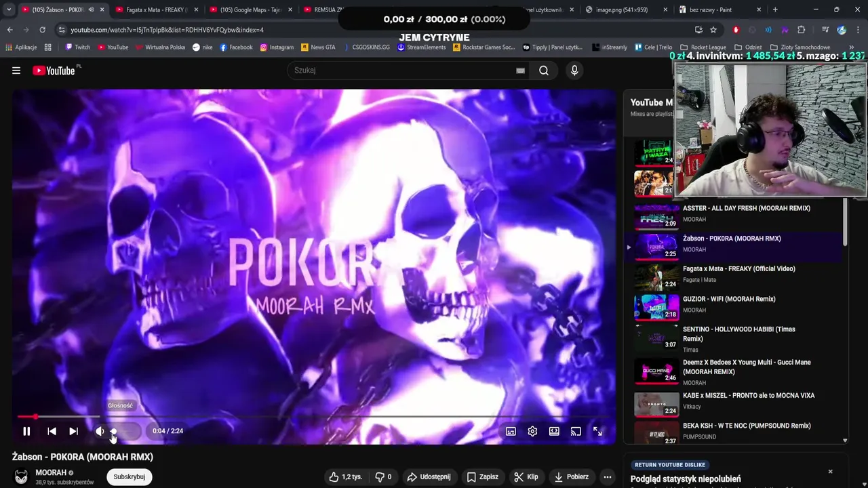Viewport: 868px width, 488px height.
Task: Share the video via Udostępnij
Action: (x=429, y=476)
